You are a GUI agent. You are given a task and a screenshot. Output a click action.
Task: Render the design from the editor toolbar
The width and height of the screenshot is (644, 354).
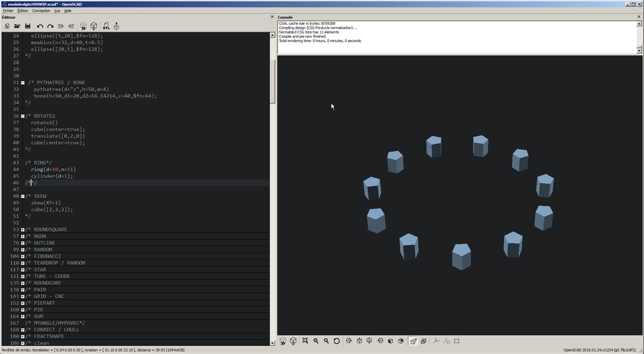click(x=94, y=26)
